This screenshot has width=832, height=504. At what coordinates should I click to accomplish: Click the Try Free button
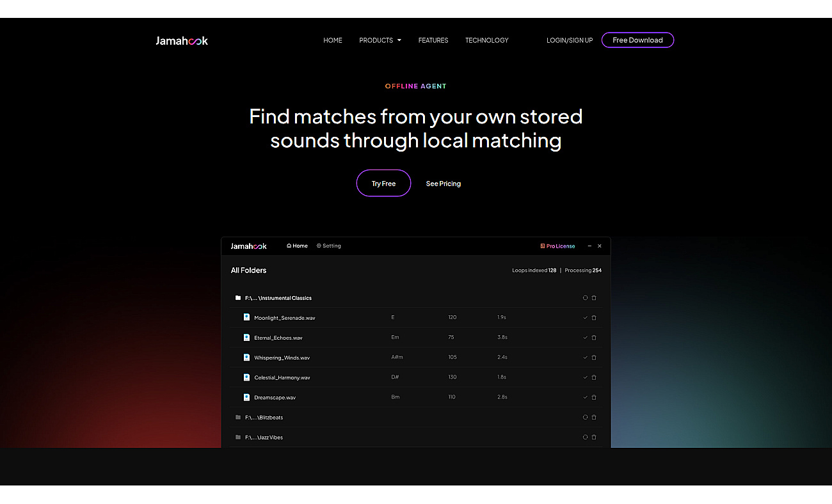(383, 183)
